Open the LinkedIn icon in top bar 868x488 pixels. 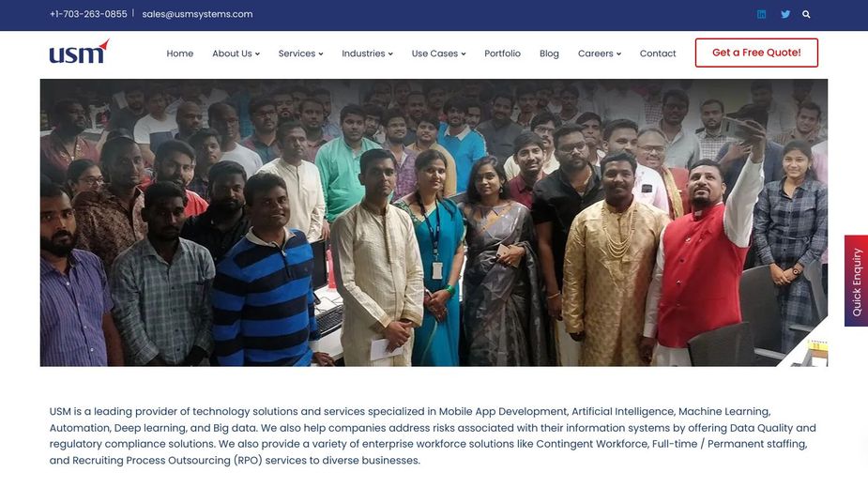(761, 14)
